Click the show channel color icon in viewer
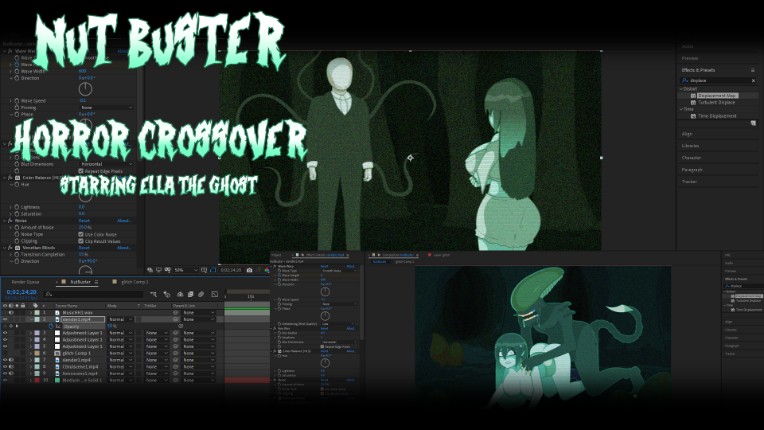 [267, 270]
